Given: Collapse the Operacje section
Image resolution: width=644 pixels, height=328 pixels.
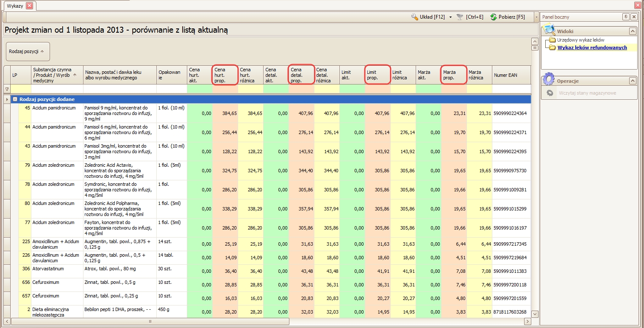Looking at the screenshot, I should tap(633, 81).
